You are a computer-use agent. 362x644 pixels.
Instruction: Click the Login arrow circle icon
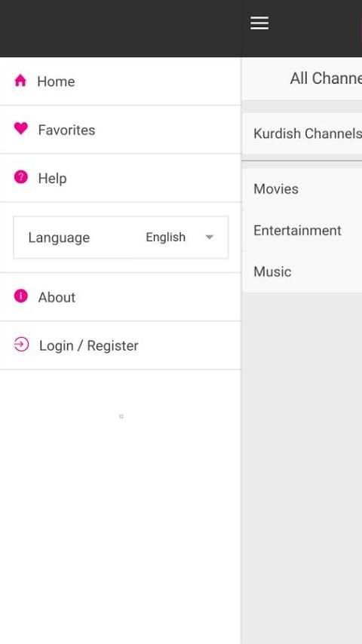click(21, 344)
